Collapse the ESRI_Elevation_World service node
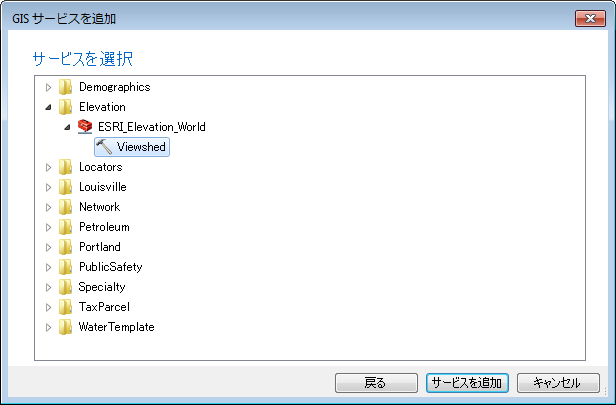The image size is (616, 405). click(67, 127)
